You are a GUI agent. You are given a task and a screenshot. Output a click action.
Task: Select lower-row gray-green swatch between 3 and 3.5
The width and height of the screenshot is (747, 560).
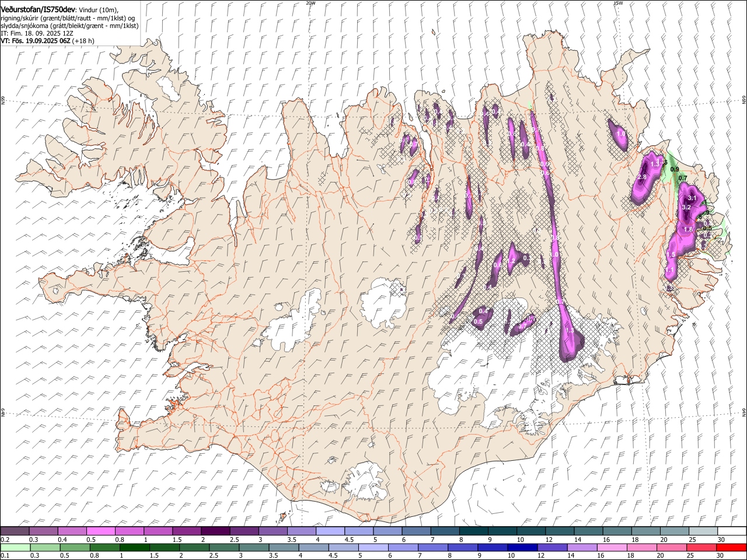[253, 548]
